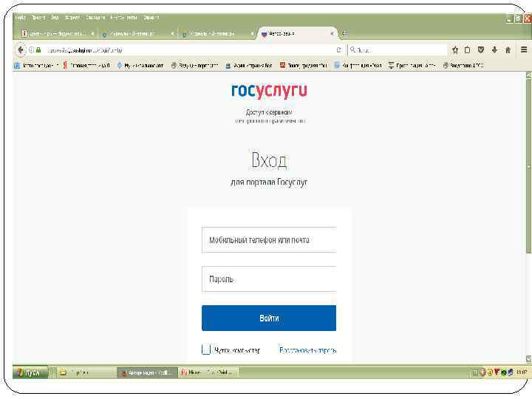The width and height of the screenshot is (532, 399).
Task: Click the scrollbar up arrow at top right
Action: (528, 75)
